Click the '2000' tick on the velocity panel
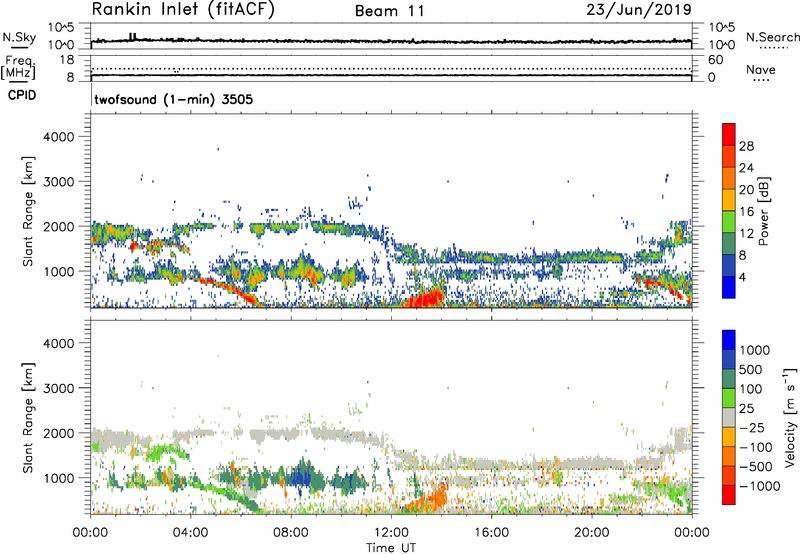 click(x=58, y=433)
